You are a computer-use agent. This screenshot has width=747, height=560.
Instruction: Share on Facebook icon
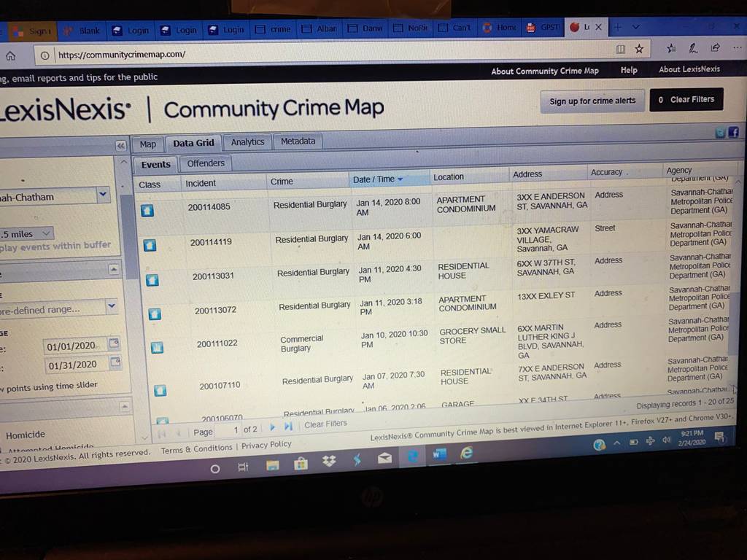click(734, 132)
